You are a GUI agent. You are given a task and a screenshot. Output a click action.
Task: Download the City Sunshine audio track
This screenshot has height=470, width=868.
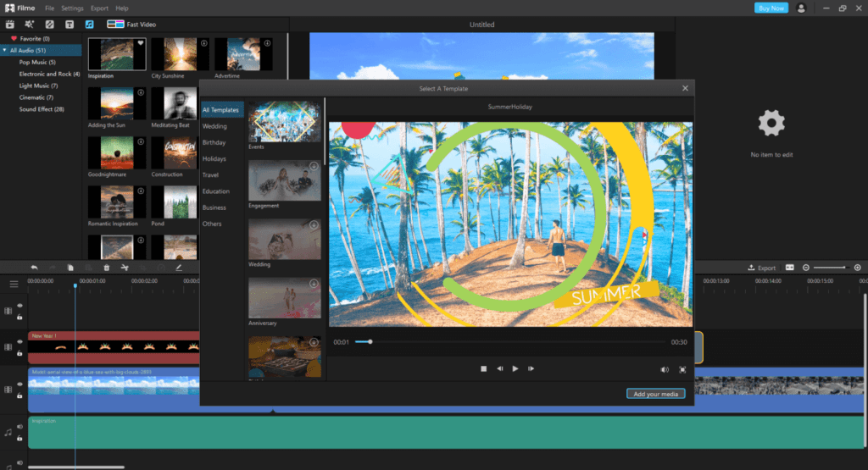(204, 43)
